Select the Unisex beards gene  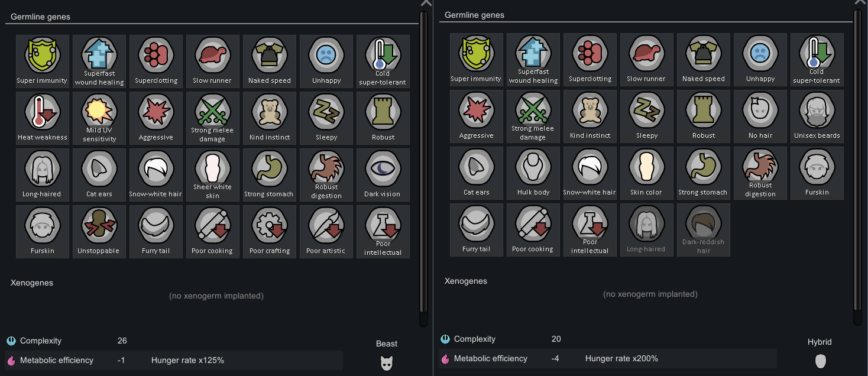click(817, 116)
